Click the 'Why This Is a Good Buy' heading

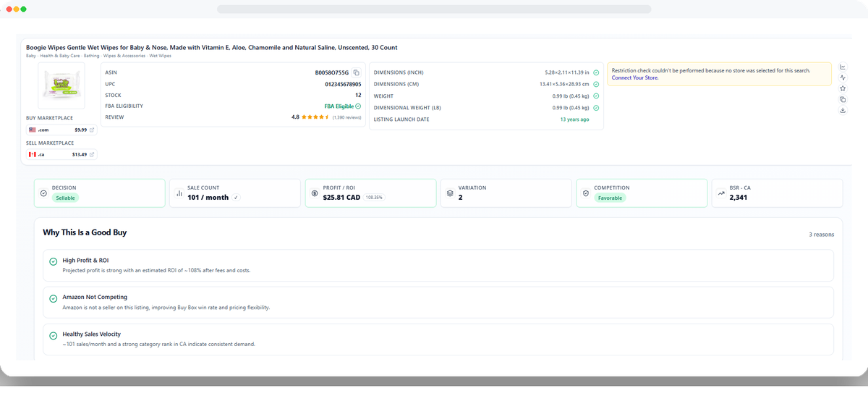[x=85, y=232]
